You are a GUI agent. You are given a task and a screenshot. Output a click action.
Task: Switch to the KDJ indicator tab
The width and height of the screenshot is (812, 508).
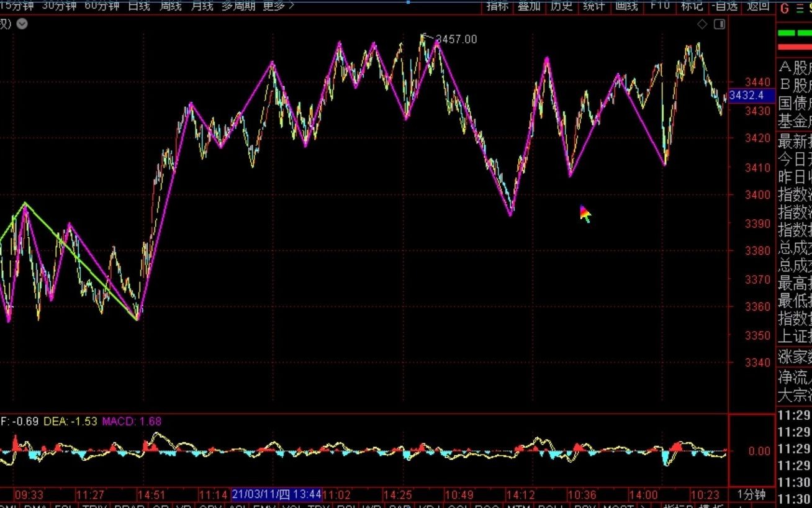[x=430, y=507]
